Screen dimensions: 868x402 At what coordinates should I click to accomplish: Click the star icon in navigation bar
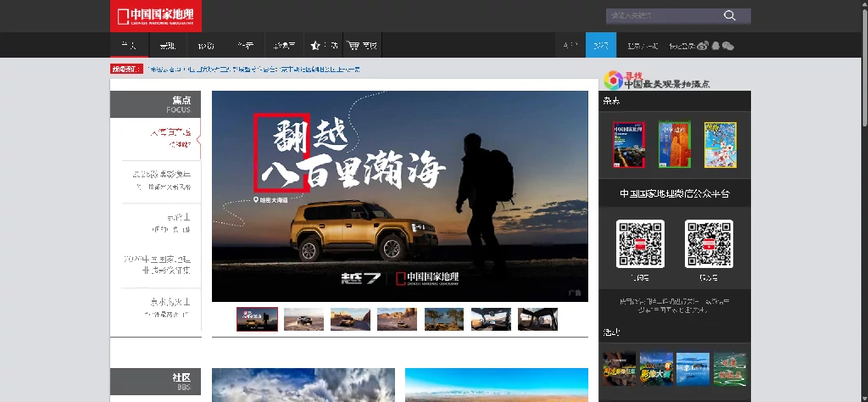tap(315, 46)
